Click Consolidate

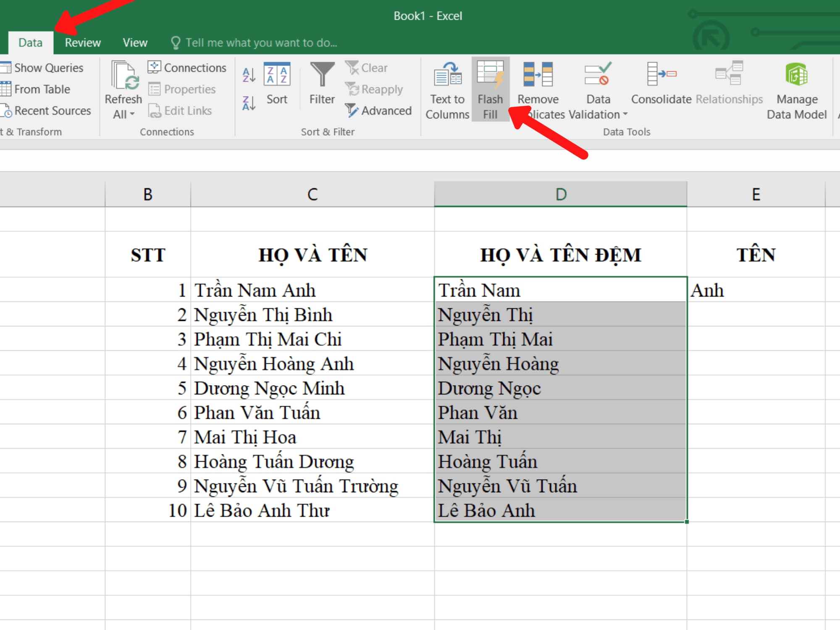coord(661,84)
